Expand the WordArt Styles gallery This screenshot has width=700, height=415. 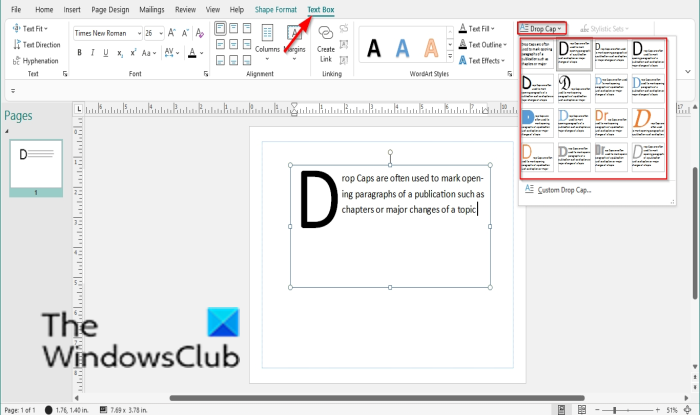450,57
